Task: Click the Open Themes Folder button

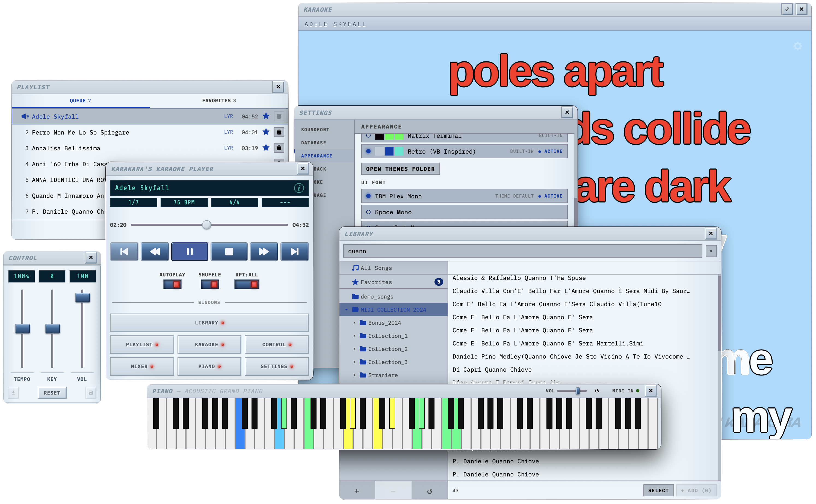Action: 400,169
